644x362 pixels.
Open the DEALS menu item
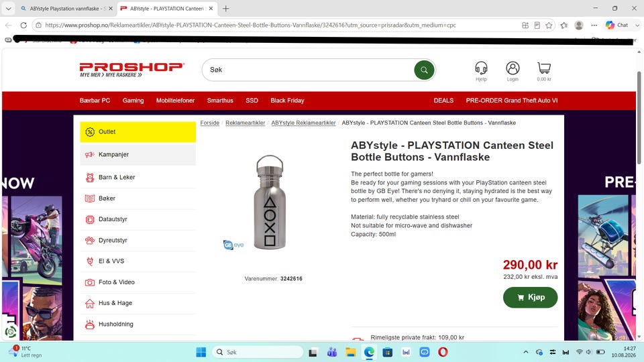tap(443, 101)
